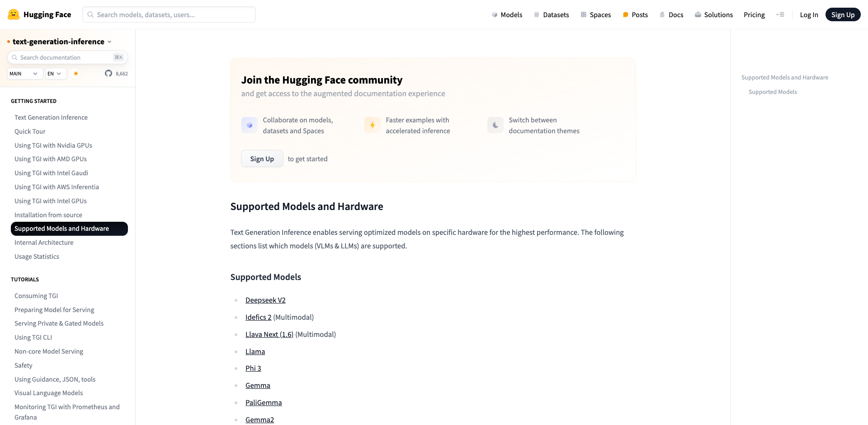Click the keyboard shortcut ⌘K badge
The height and width of the screenshot is (425, 868).
click(118, 57)
